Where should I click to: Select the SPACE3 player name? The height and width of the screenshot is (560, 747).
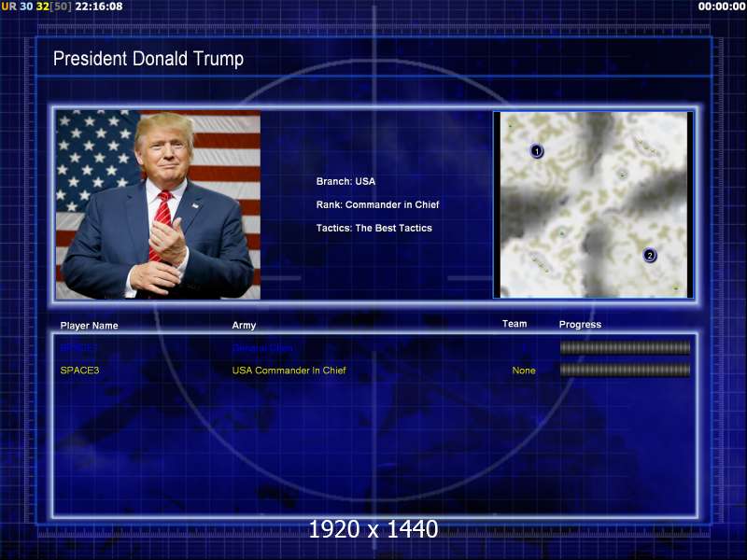79,370
